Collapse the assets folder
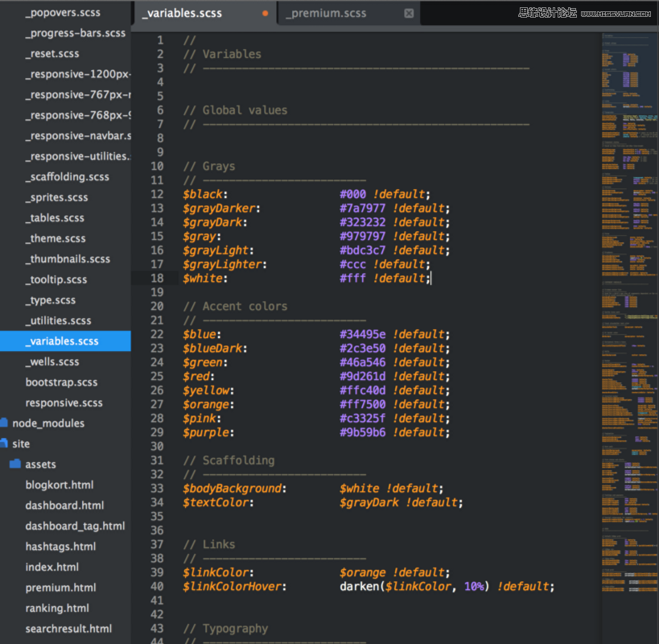Image resolution: width=659 pixels, height=644 pixels. [x=40, y=464]
